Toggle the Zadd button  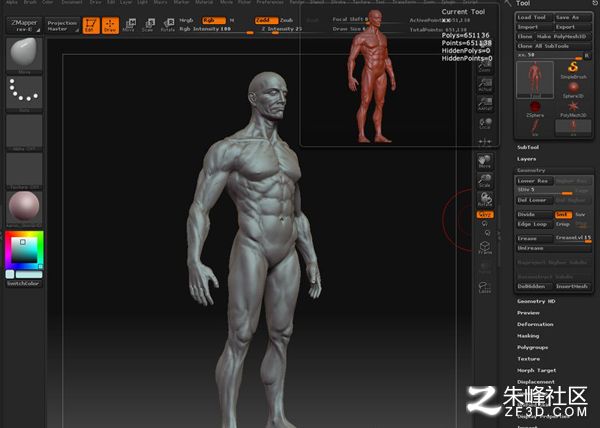(266, 20)
